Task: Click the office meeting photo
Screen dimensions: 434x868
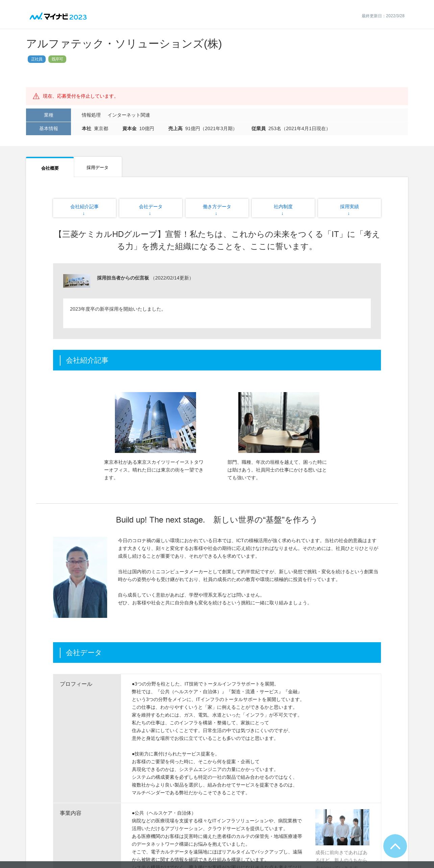Action: 279,423
